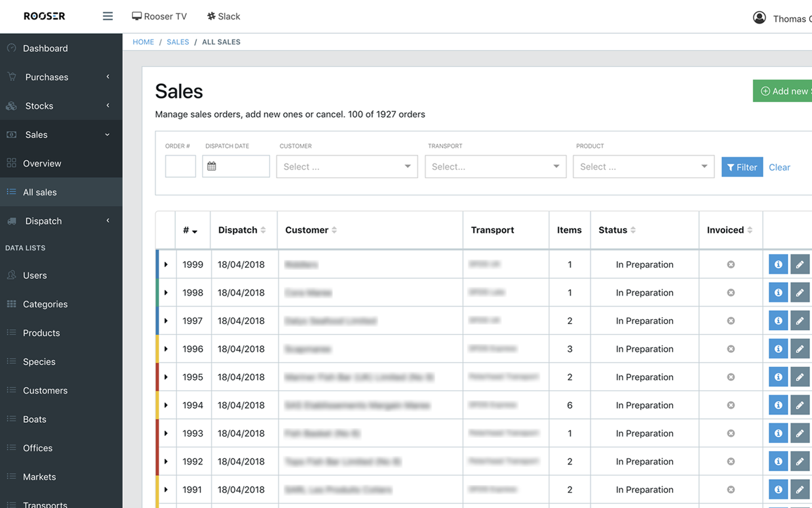Screen dimensions: 812x508
Task: Expand row for order 1999
Action: coord(166,264)
